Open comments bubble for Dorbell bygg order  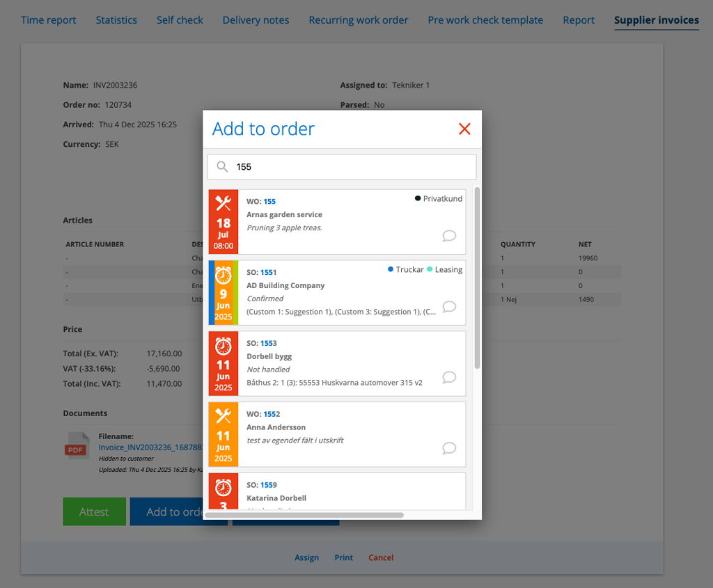click(449, 377)
